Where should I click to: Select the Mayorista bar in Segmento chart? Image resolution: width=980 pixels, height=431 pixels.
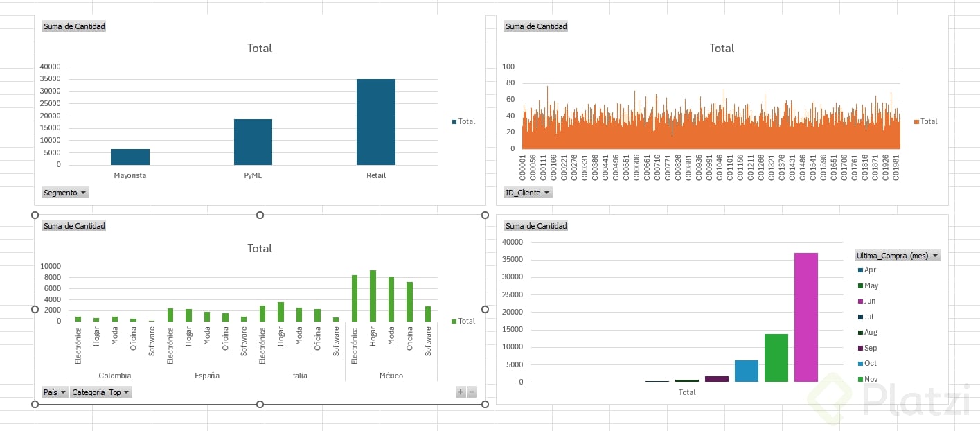(130, 157)
